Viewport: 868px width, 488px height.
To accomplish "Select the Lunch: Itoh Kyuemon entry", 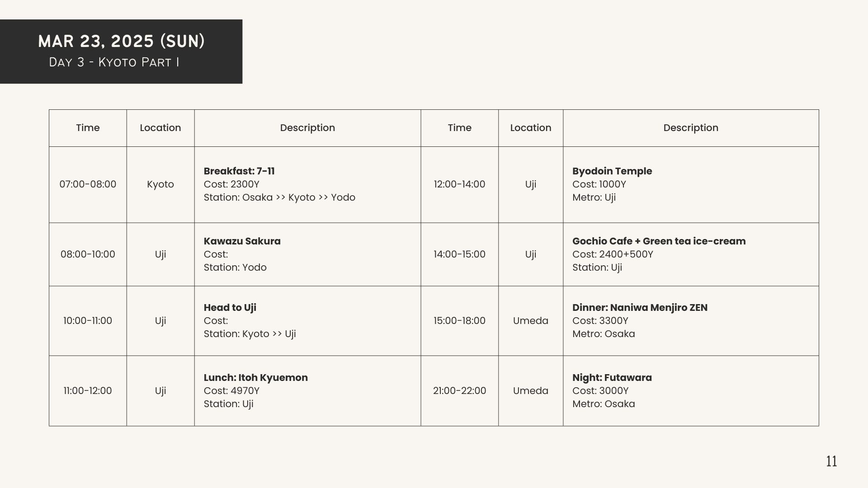I will pos(255,378).
